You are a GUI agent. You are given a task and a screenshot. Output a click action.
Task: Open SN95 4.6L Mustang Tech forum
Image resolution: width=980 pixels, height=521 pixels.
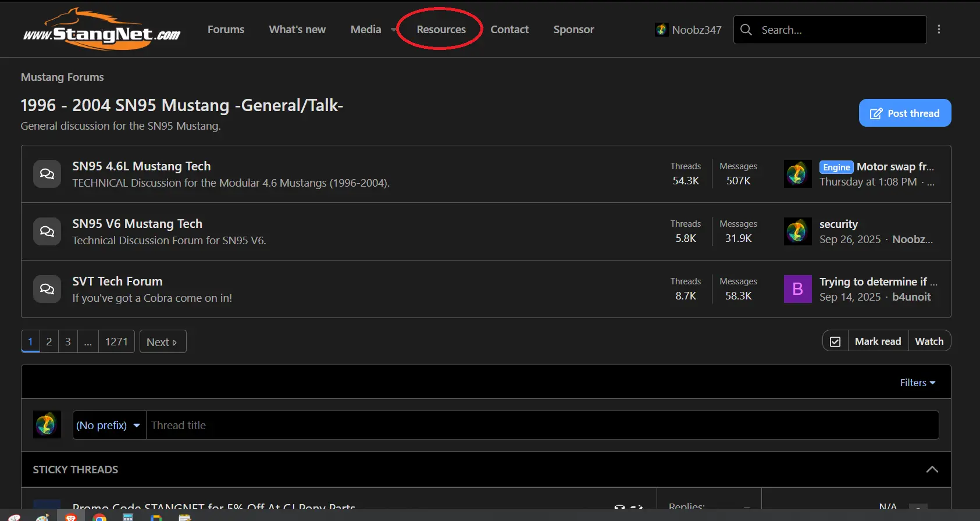(x=141, y=166)
